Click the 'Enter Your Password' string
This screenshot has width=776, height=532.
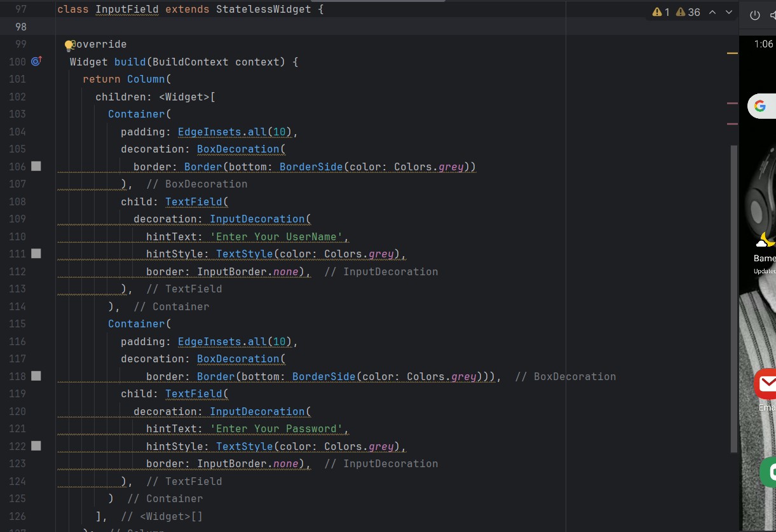click(x=276, y=429)
